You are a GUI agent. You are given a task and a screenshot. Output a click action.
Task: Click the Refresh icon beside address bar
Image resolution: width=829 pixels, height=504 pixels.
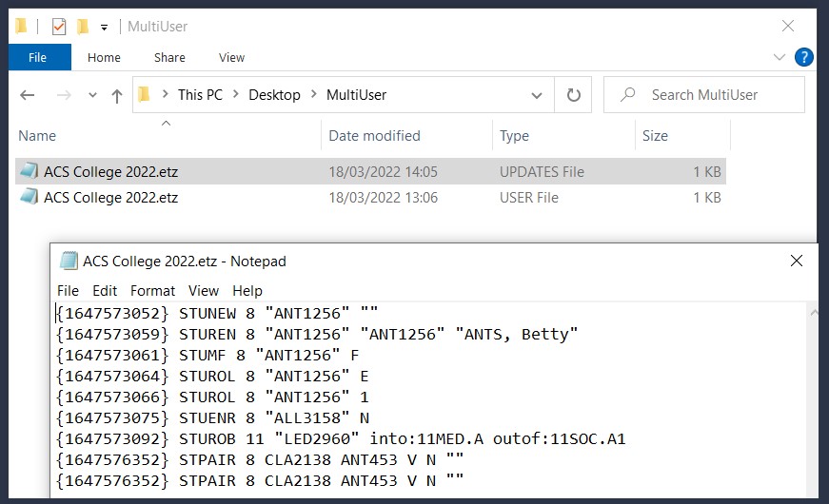click(x=574, y=95)
